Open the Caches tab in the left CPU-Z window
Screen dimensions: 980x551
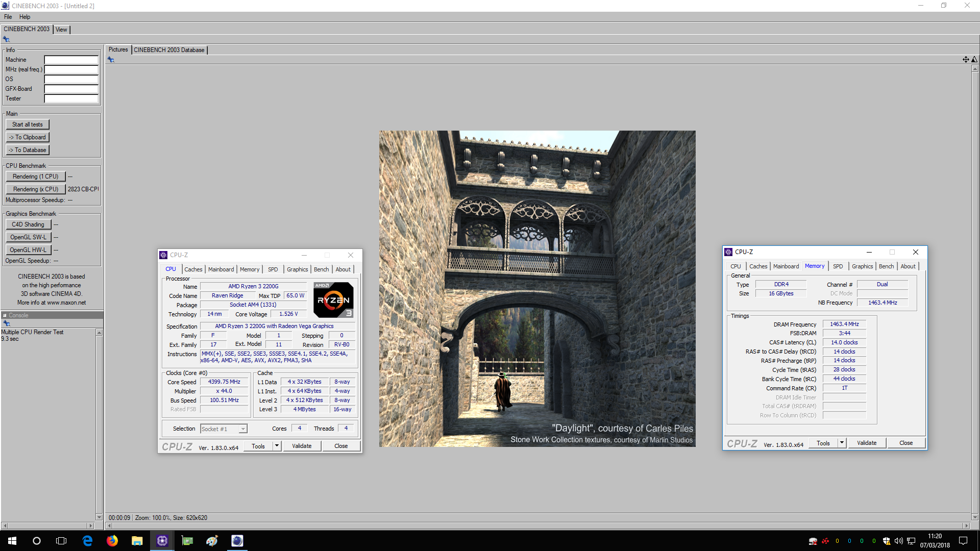(x=193, y=269)
